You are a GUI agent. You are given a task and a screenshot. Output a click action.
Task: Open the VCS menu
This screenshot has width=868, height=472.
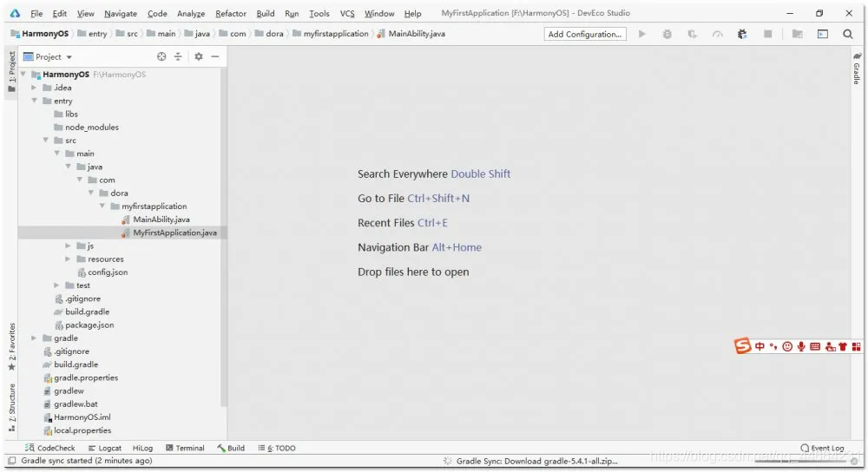[x=347, y=13]
